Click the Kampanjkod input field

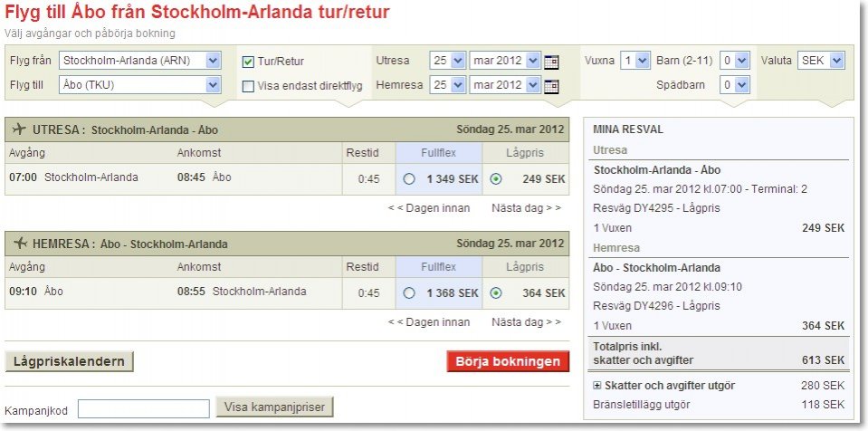(143, 408)
